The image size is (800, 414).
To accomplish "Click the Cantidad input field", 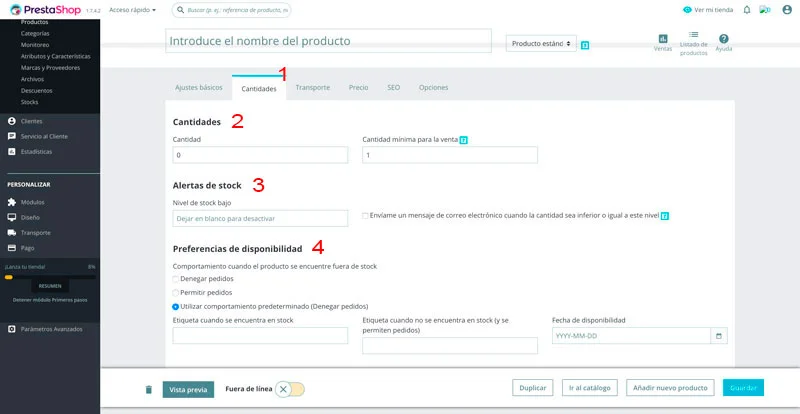I will (260, 155).
